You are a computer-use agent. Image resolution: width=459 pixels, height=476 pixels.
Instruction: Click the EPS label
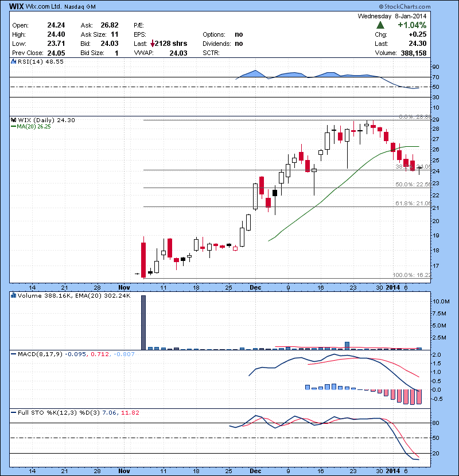140,34
